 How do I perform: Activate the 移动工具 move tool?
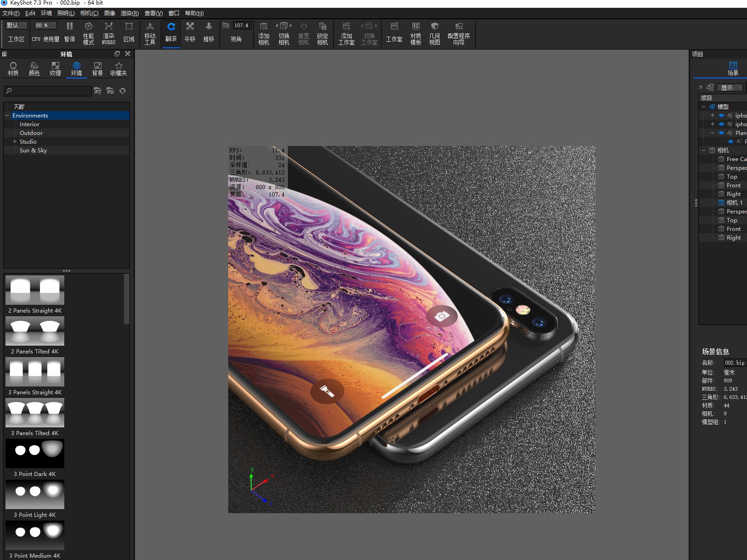pyautogui.click(x=150, y=33)
